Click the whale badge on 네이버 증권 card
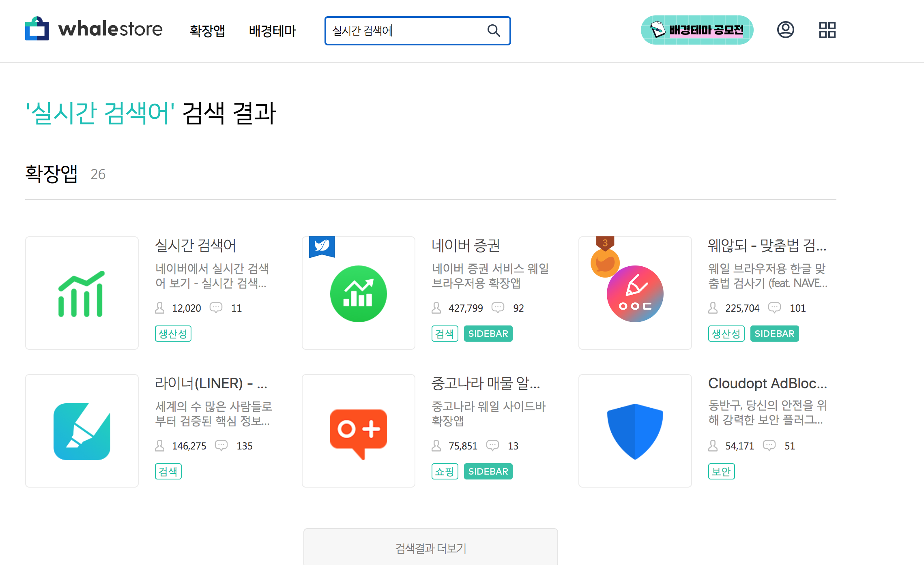This screenshot has height=565, width=924. click(322, 246)
